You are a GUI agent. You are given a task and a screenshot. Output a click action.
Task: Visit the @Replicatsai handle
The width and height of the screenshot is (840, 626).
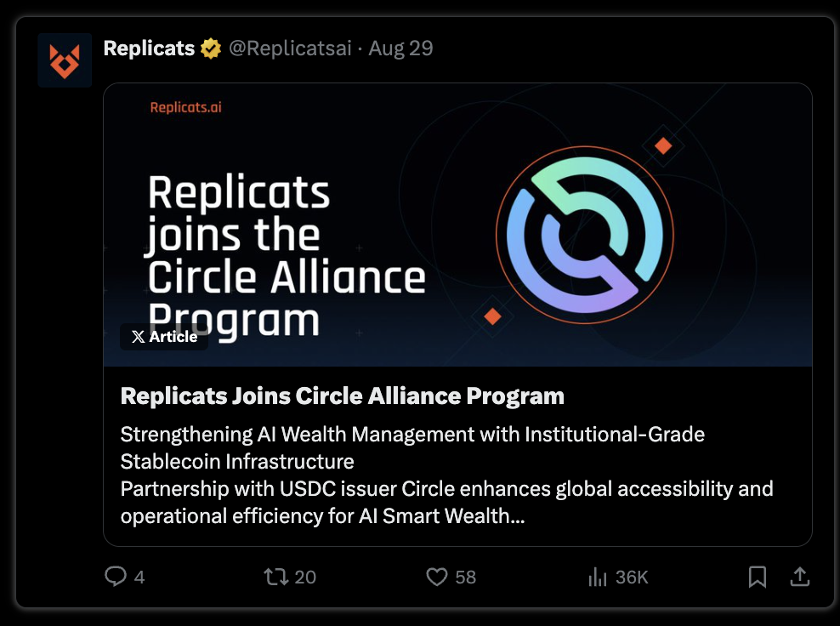(290, 48)
